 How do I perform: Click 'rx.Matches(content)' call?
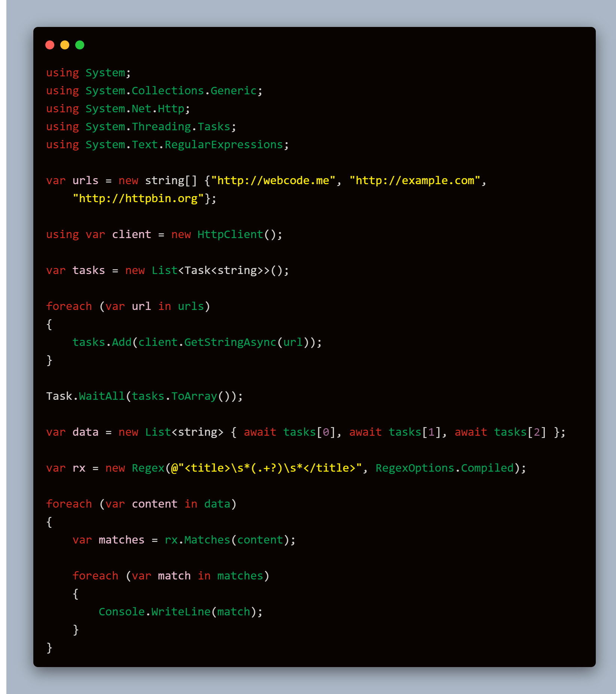coord(227,540)
